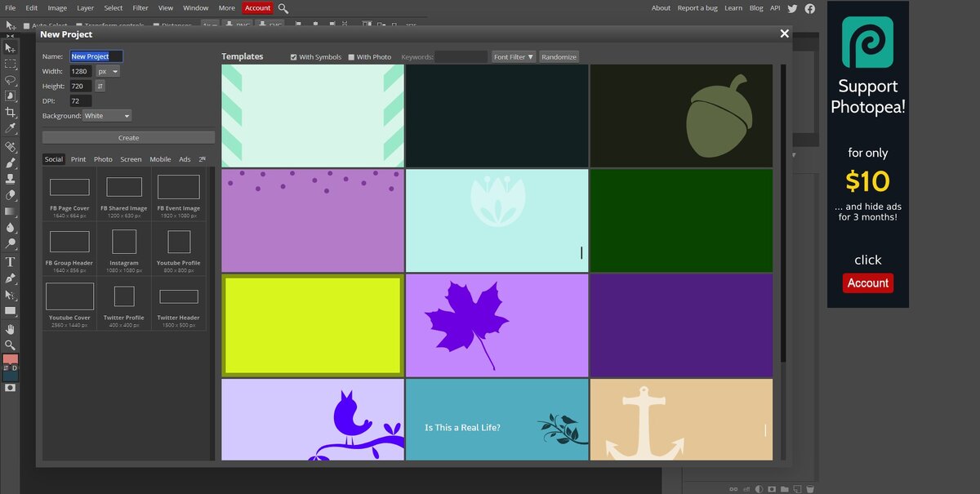This screenshot has width=980, height=494.
Task: Select the Eyedropper tool
Action: (11, 128)
